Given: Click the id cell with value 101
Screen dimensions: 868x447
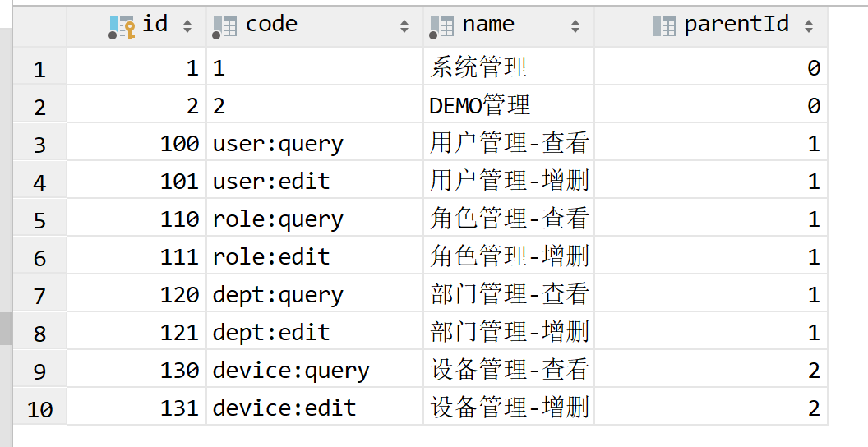Looking at the screenshot, I should tap(136, 181).
